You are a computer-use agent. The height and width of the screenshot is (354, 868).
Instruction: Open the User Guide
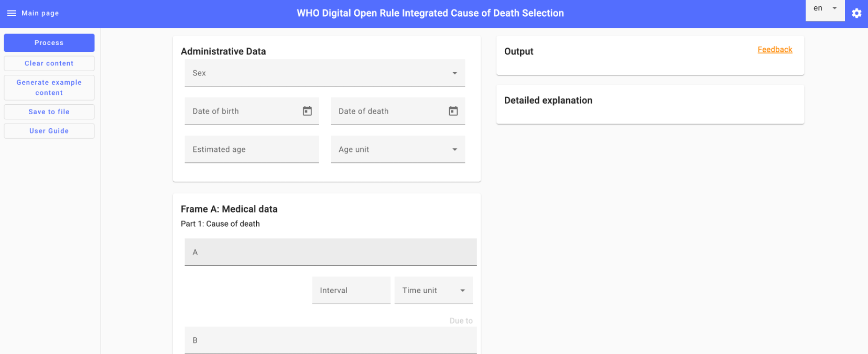point(49,131)
